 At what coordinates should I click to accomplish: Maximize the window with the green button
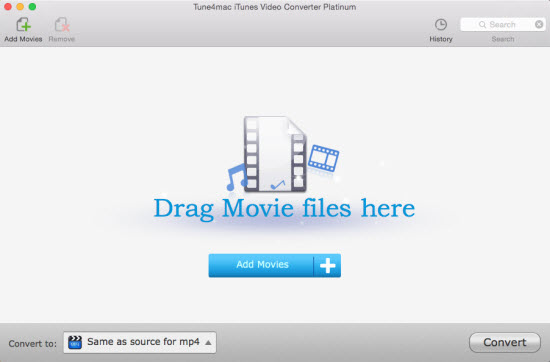coord(32,7)
